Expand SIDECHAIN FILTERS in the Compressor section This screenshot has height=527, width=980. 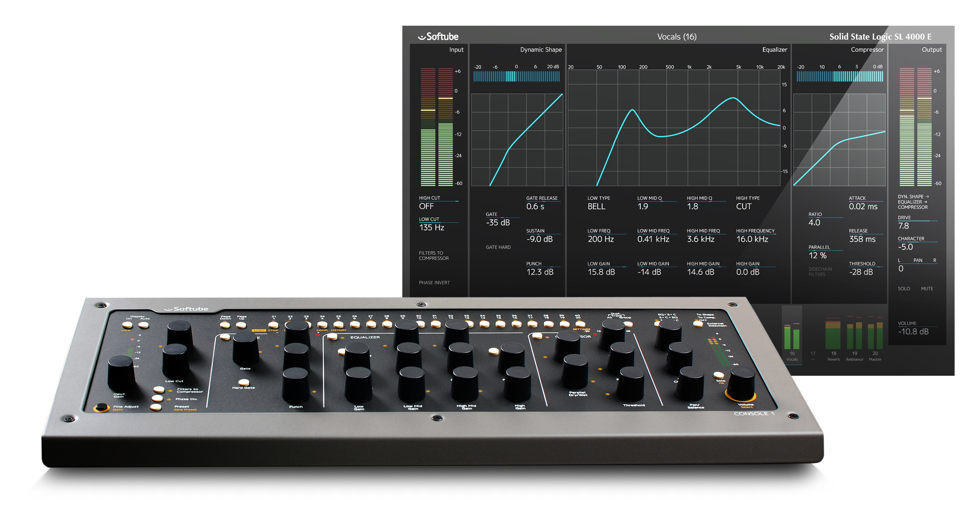click(x=821, y=271)
